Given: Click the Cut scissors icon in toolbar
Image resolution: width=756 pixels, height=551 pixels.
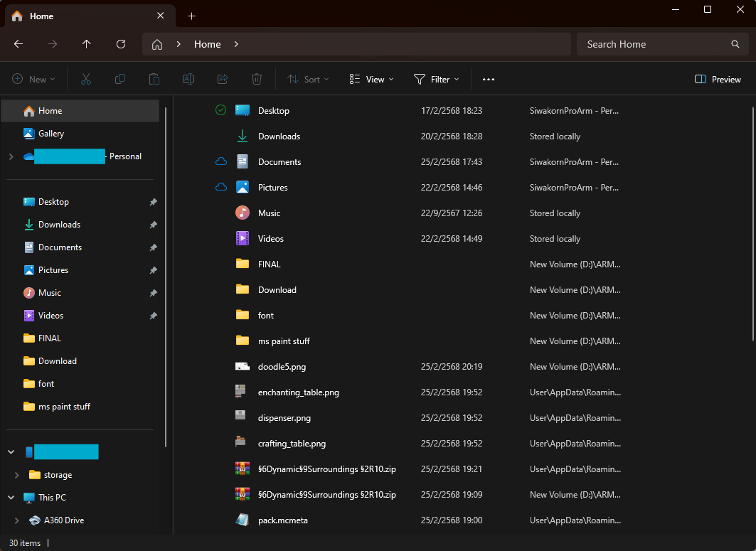Looking at the screenshot, I should point(86,80).
